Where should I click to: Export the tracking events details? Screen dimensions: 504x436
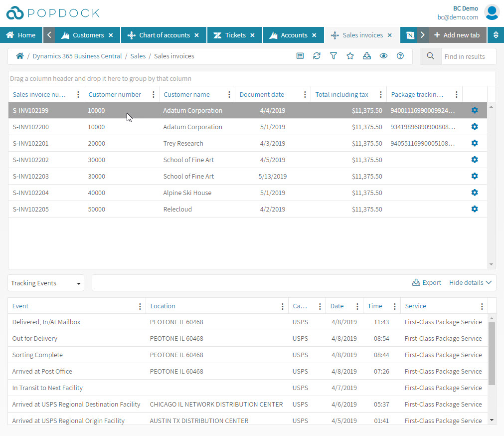pos(427,283)
